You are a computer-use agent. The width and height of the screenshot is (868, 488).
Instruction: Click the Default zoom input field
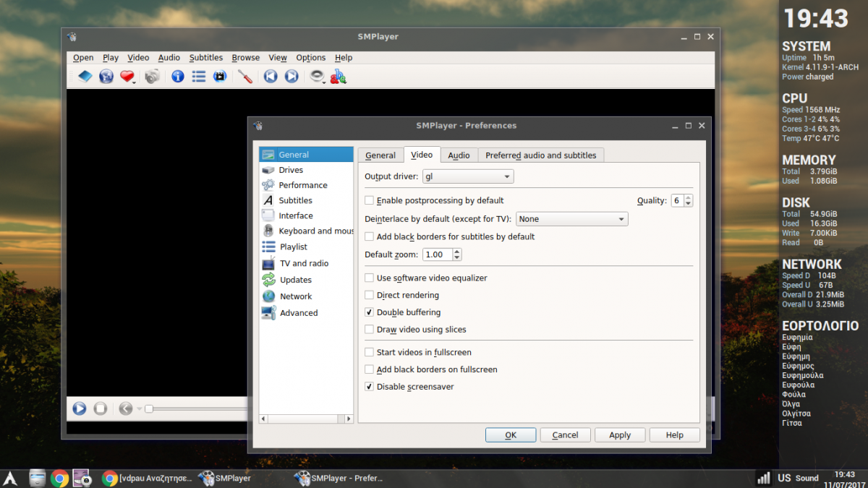coord(438,254)
